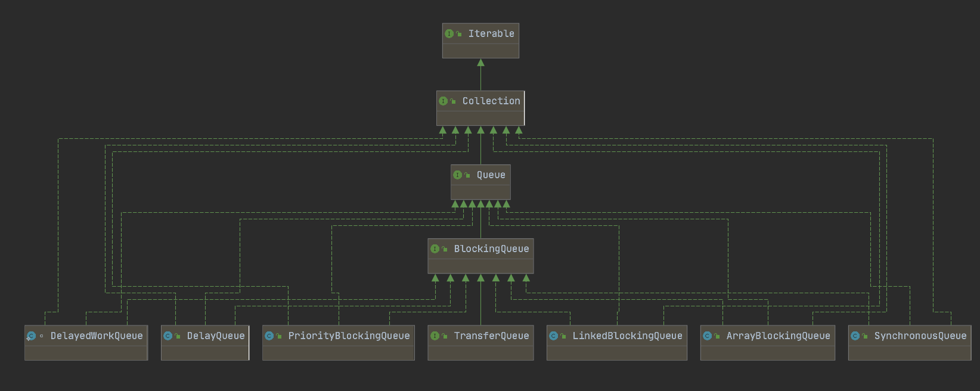Click the interface icon beside Collection
The image size is (980, 391).
[x=443, y=101]
